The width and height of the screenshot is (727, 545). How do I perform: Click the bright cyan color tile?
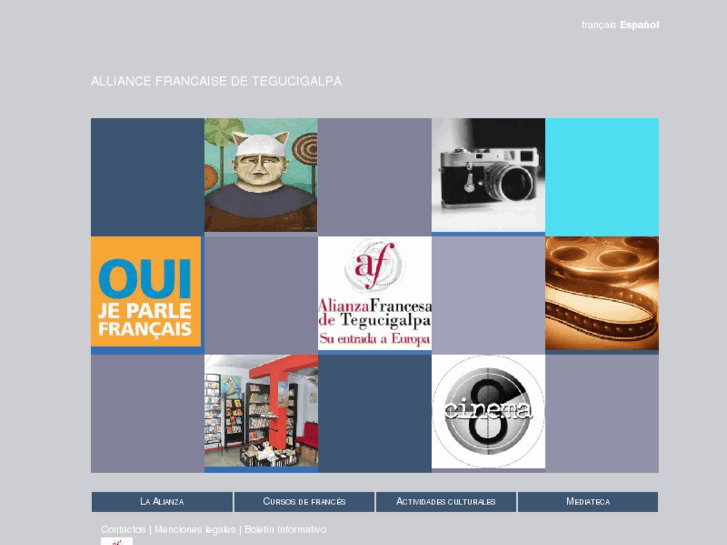pyautogui.click(x=602, y=177)
